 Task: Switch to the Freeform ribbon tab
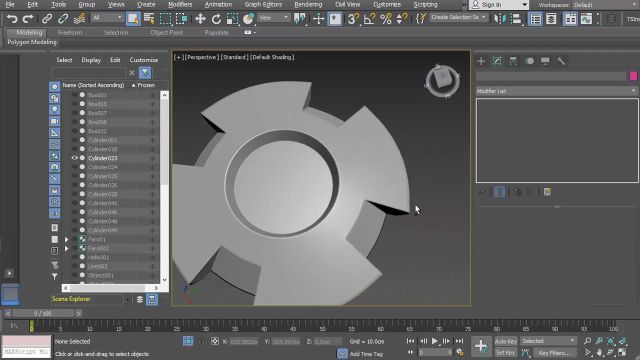pyautogui.click(x=70, y=32)
